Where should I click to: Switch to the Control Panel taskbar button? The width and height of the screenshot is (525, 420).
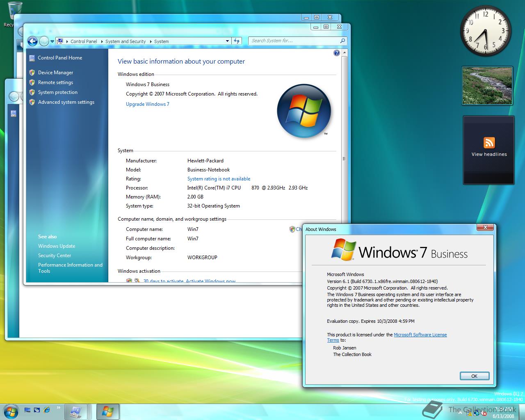(x=75, y=411)
